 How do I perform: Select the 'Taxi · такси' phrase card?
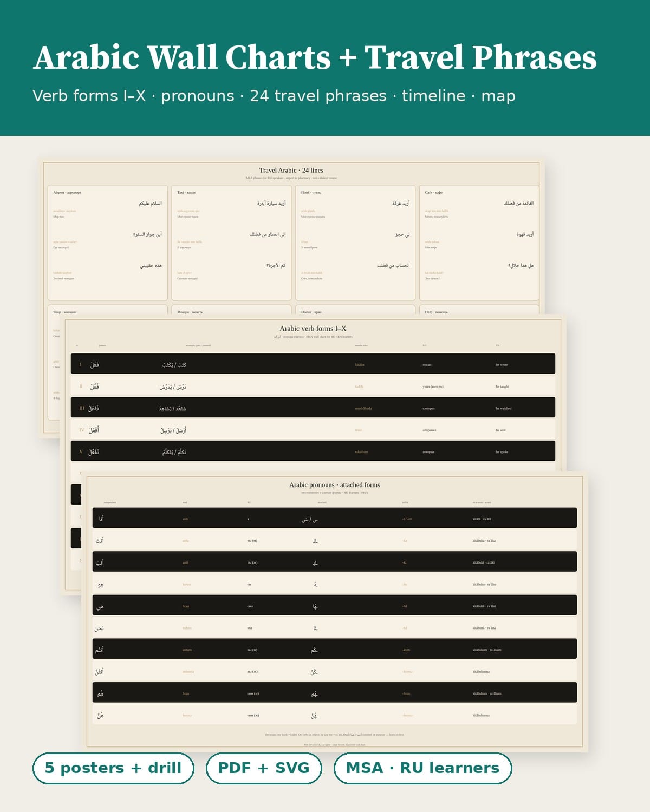[x=231, y=243]
